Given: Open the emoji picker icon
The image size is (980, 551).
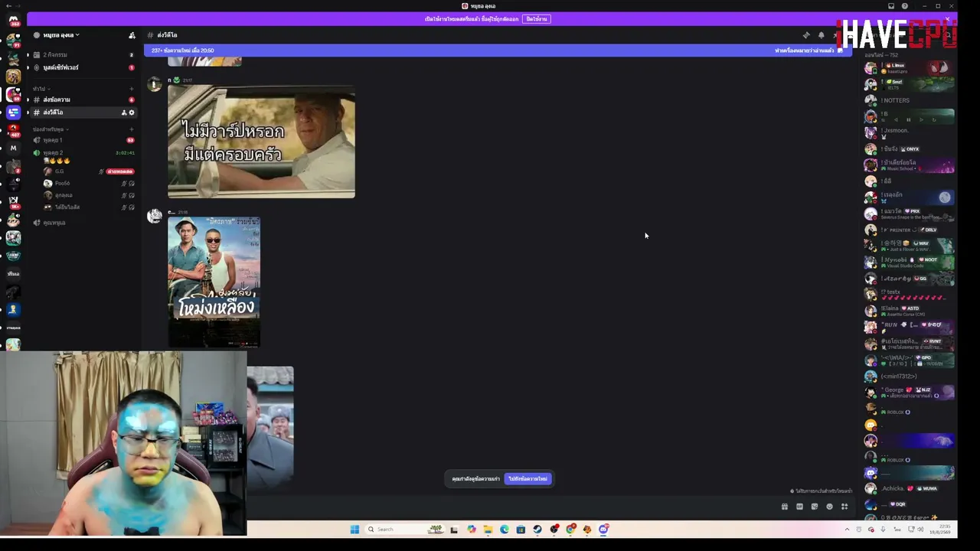Looking at the screenshot, I should [x=829, y=507].
